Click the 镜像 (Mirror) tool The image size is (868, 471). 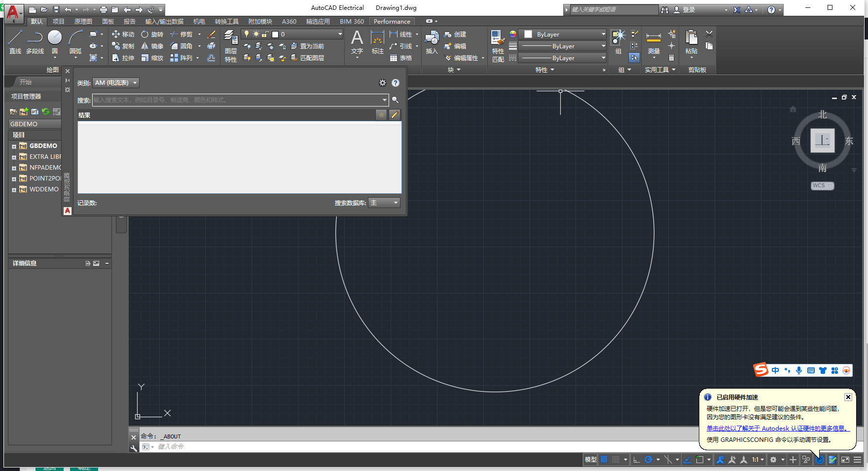[x=152, y=46]
